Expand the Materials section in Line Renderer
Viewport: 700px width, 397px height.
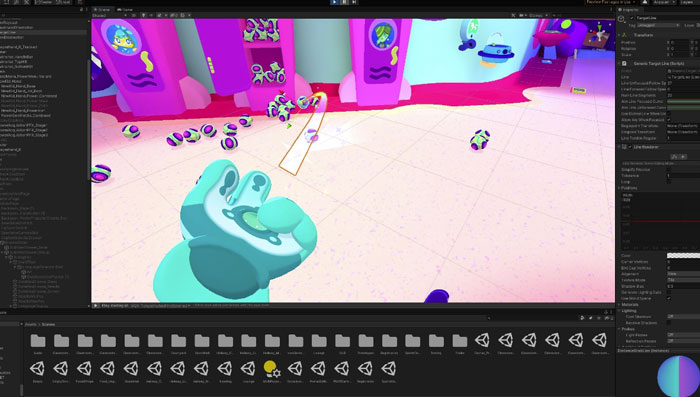coord(630,305)
